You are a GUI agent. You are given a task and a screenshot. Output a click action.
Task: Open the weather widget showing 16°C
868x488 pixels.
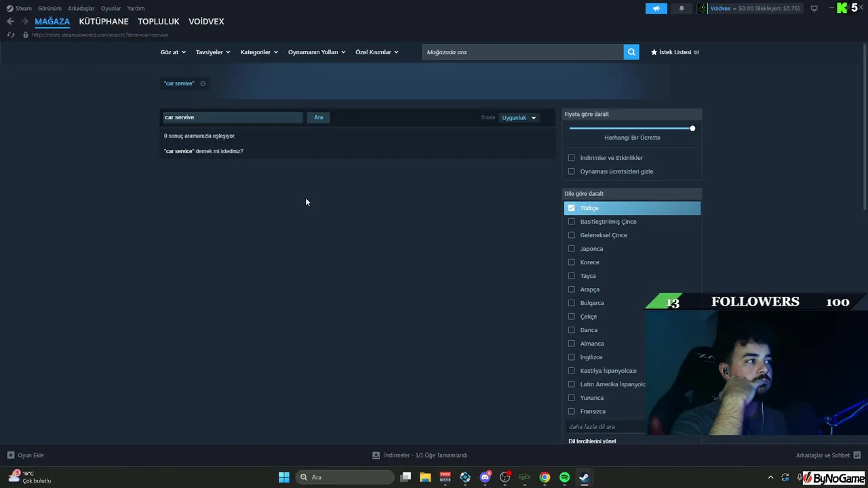tap(30, 477)
